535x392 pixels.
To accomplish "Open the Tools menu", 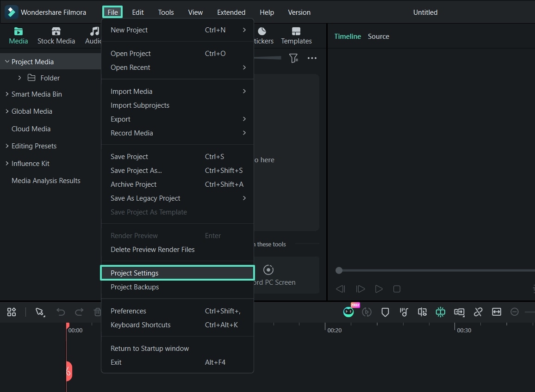I will point(166,12).
